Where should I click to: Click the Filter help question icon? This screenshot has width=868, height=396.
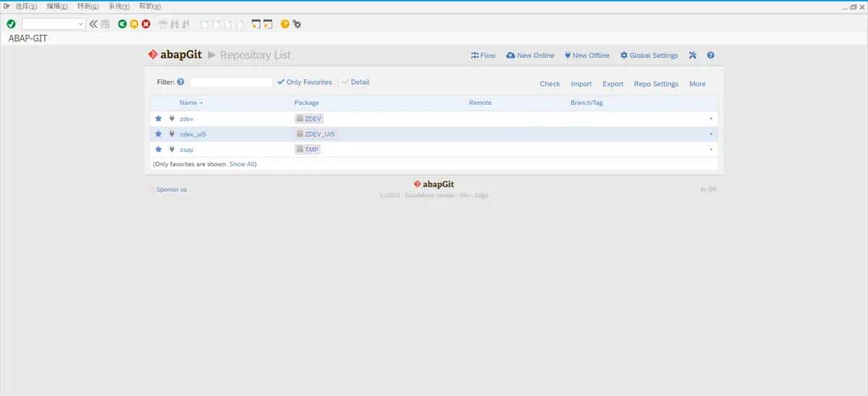click(181, 82)
